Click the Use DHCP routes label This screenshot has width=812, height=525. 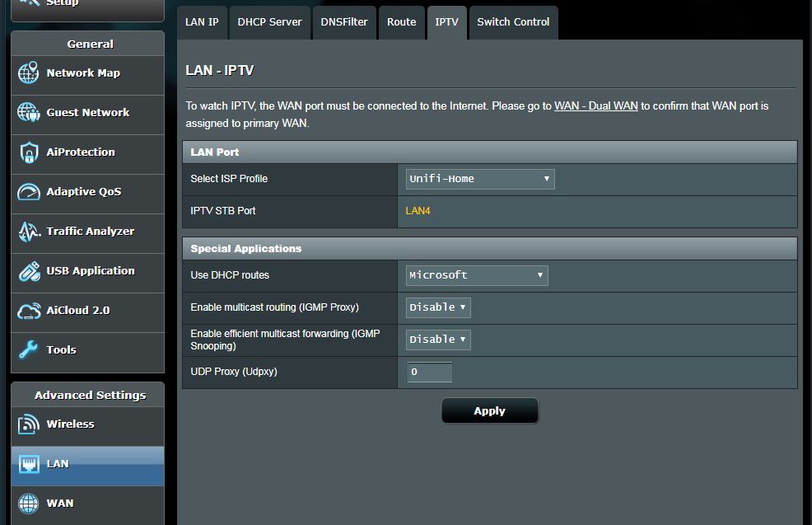pos(230,275)
